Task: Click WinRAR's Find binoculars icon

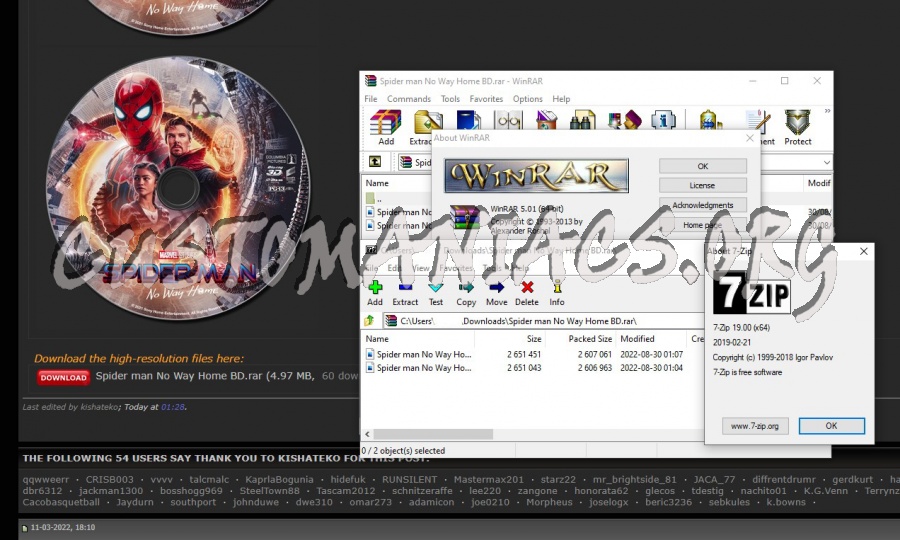Action: tap(582, 121)
